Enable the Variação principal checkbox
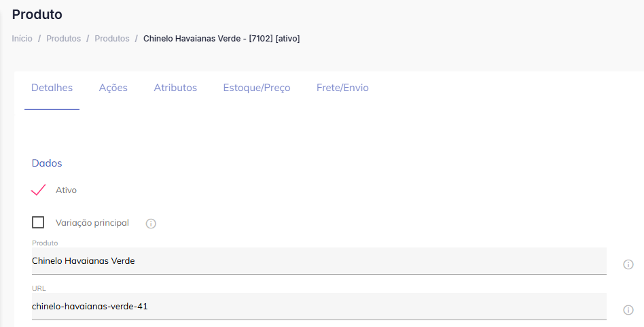 point(39,222)
